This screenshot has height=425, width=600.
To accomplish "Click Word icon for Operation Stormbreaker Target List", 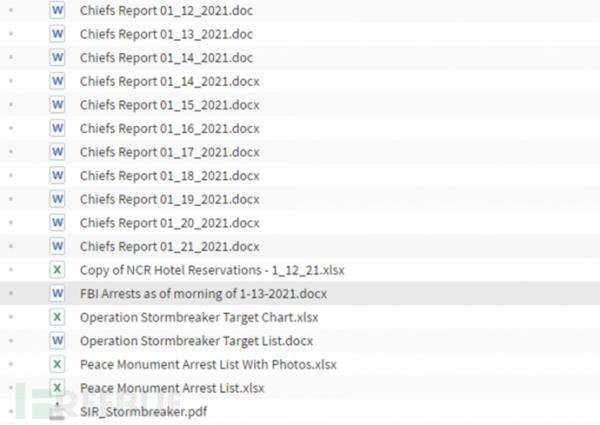I will point(58,340).
